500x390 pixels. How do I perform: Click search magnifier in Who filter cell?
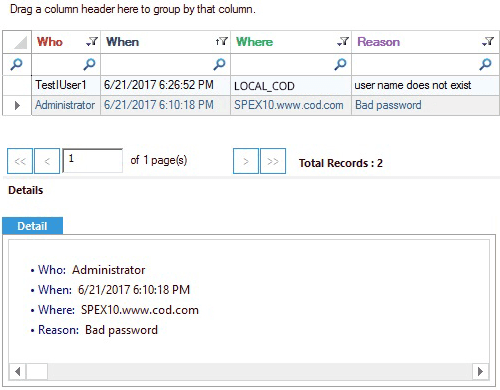89,64
